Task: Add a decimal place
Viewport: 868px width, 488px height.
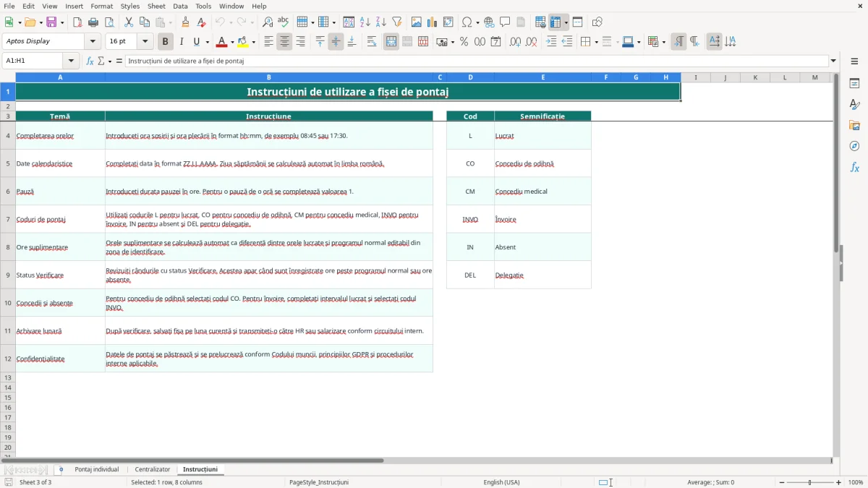Action: [515, 42]
